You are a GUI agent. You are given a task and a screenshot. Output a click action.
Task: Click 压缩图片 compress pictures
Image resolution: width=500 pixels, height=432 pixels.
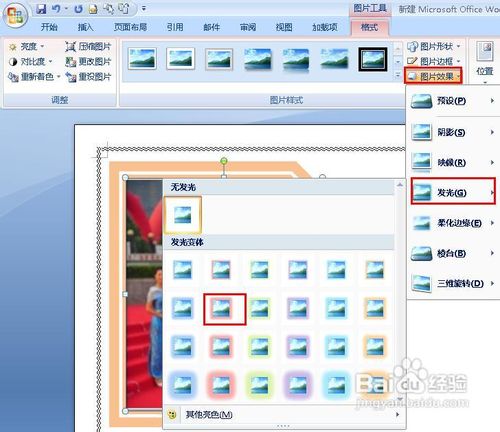88,47
